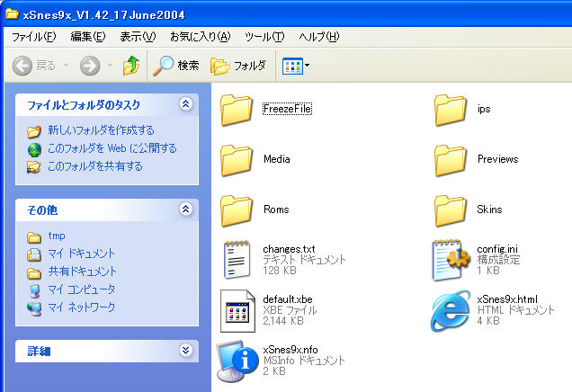Open the ファイル(F) menu
The image size is (572, 392).
[34, 37]
